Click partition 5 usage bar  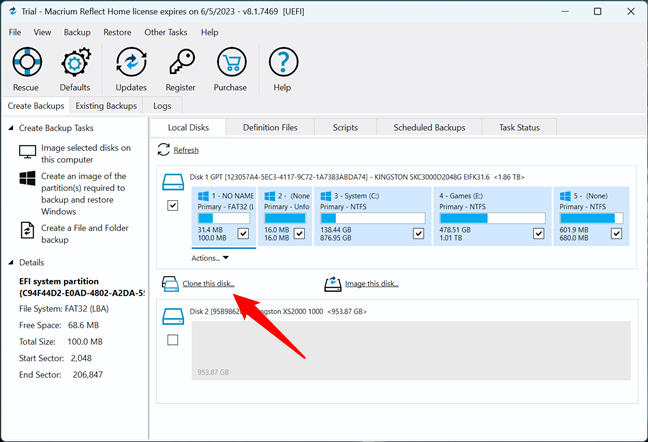coord(591,218)
